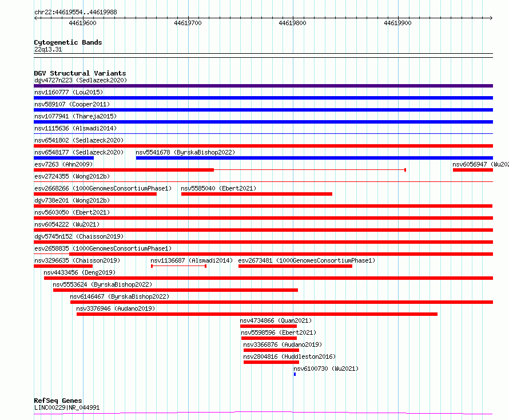Click the red nsv6056947 bar at right edge
The image size is (509, 420).
point(473,170)
